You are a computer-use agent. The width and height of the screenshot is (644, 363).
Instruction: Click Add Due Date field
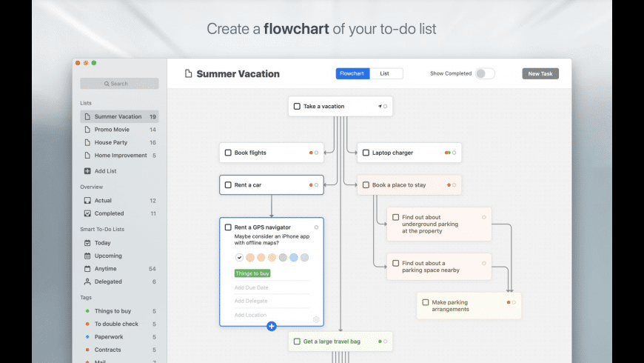[x=252, y=287]
